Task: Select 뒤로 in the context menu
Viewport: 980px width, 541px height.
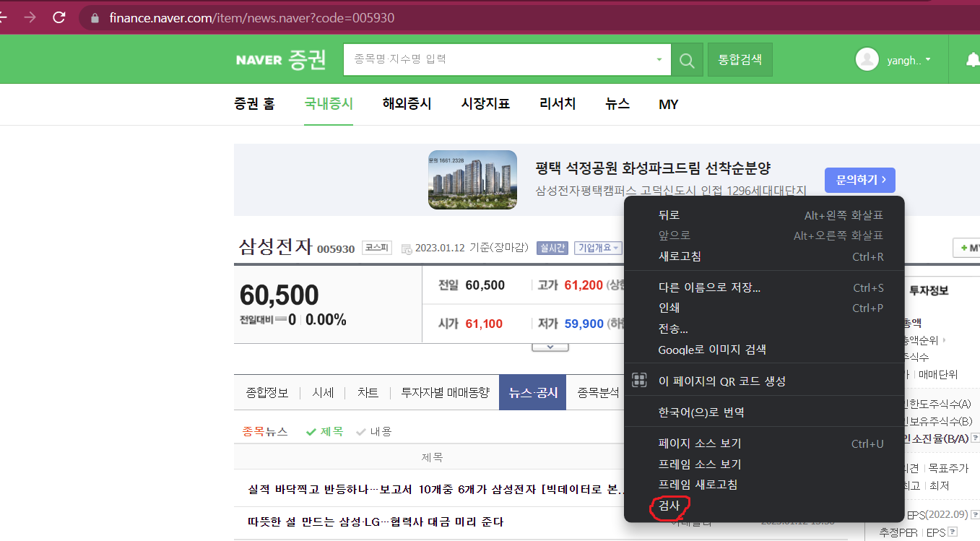Action: coord(669,215)
